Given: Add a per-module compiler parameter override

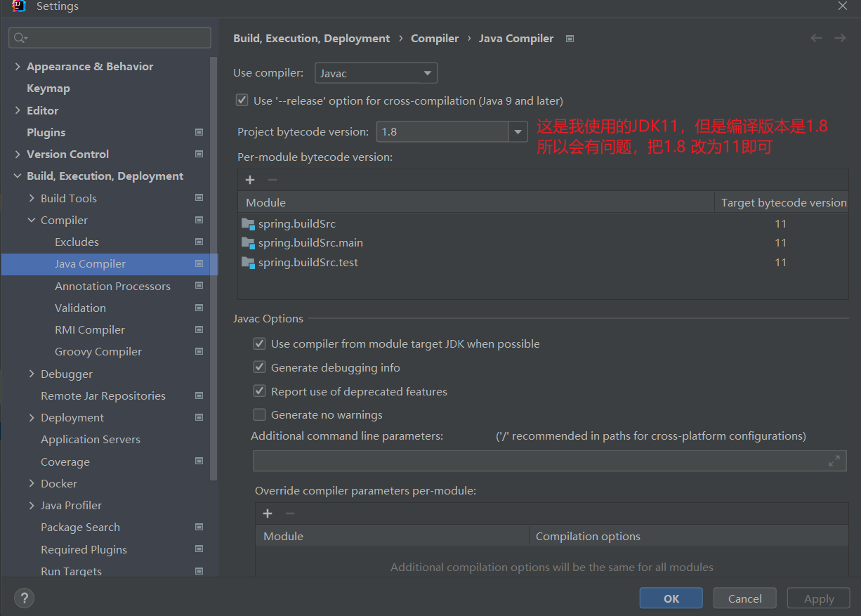Looking at the screenshot, I should (x=268, y=513).
